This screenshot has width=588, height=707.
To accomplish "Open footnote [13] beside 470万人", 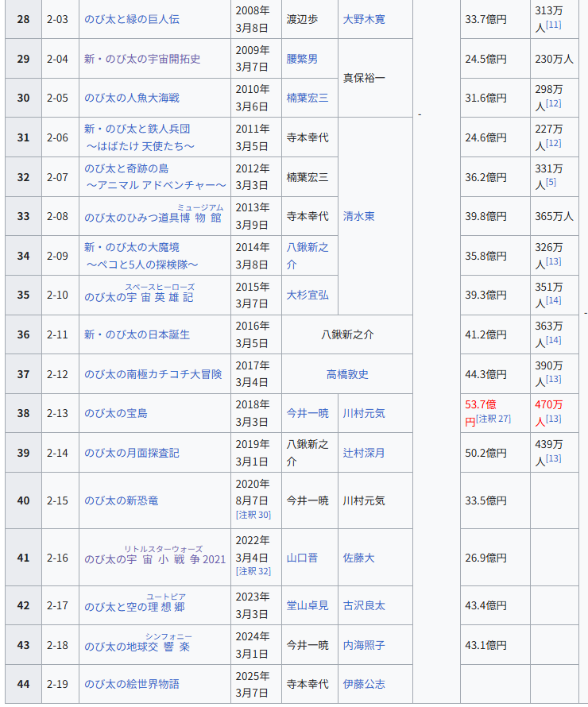I will click(x=553, y=419).
